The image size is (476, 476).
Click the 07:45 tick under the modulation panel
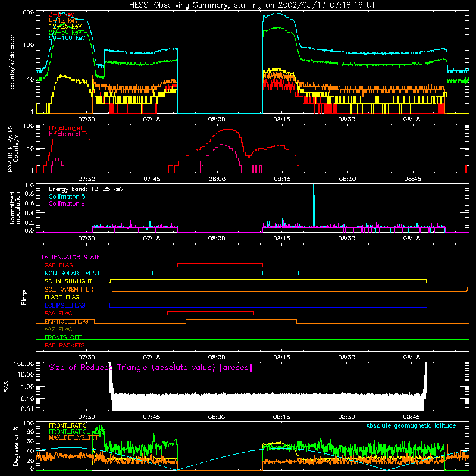152,239
